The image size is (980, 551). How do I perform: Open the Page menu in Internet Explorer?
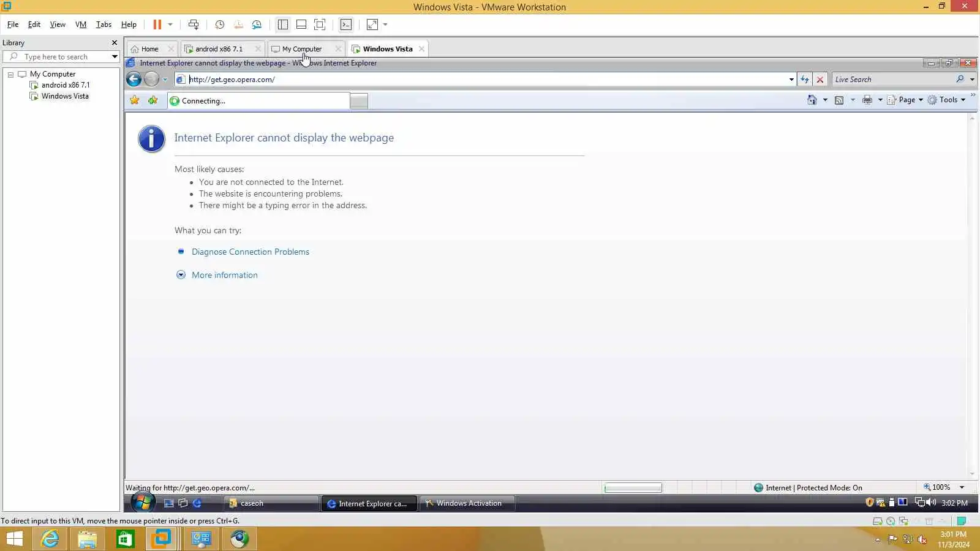(x=905, y=100)
